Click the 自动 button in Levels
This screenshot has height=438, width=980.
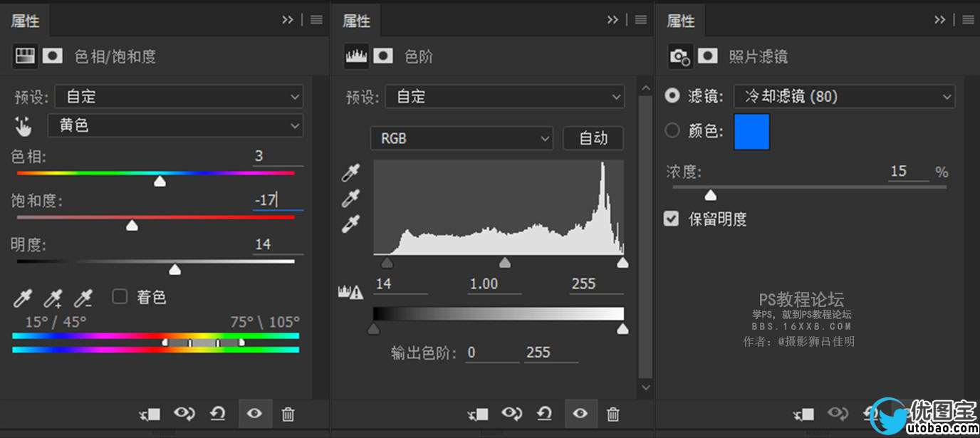(593, 138)
